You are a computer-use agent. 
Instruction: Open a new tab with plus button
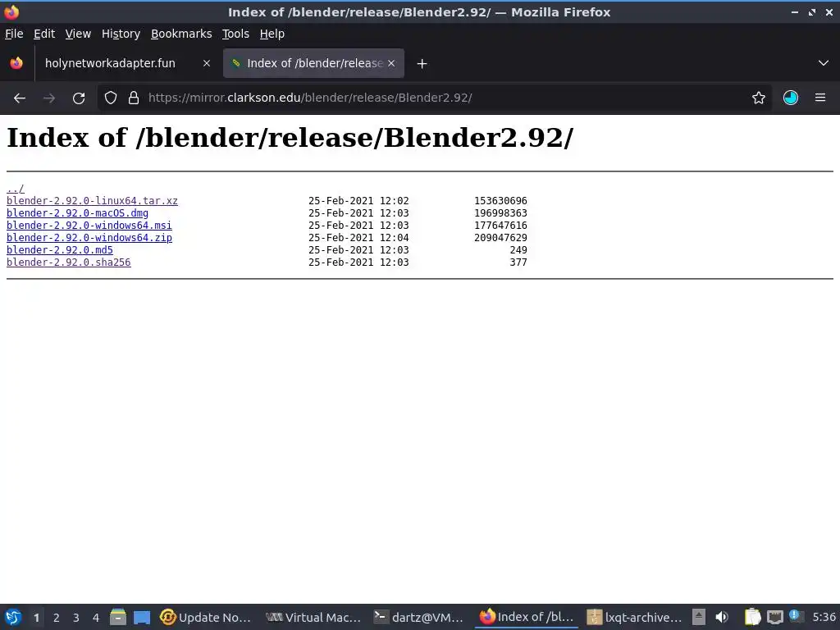pos(422,64)
